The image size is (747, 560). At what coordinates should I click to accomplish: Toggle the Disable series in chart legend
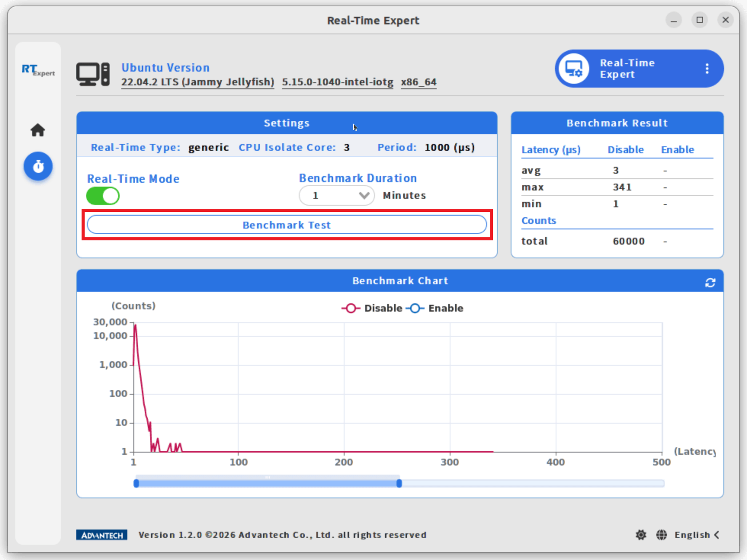(x=372, y=308)
